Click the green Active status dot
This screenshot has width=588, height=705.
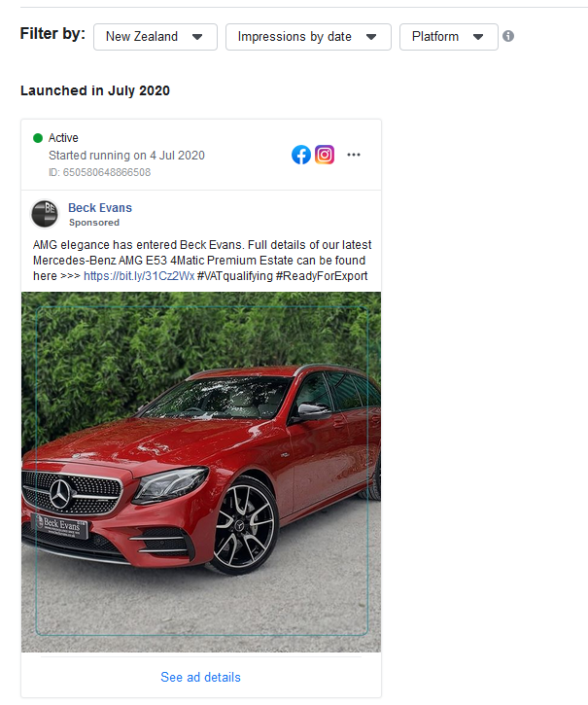[38, 137]
